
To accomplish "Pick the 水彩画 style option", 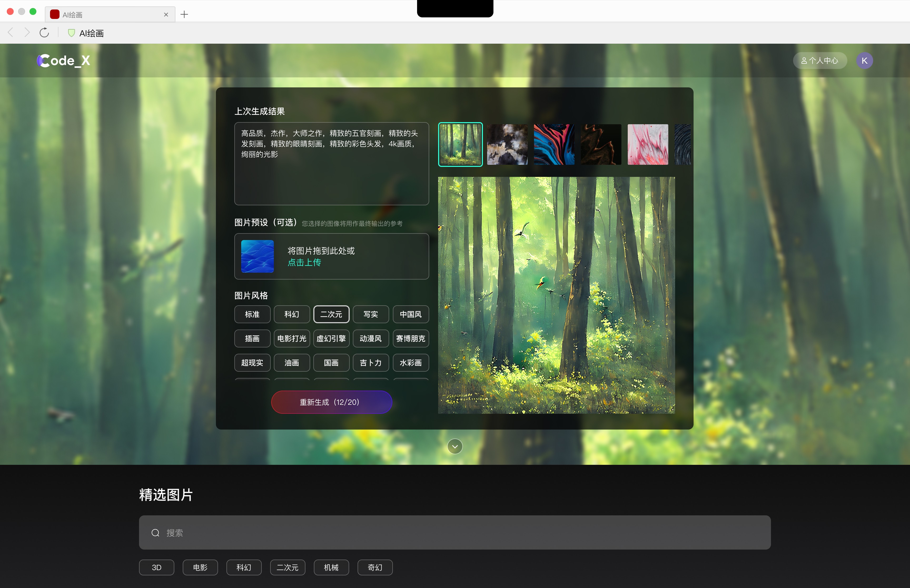I will pyautogui.click(x=411, y=363).
